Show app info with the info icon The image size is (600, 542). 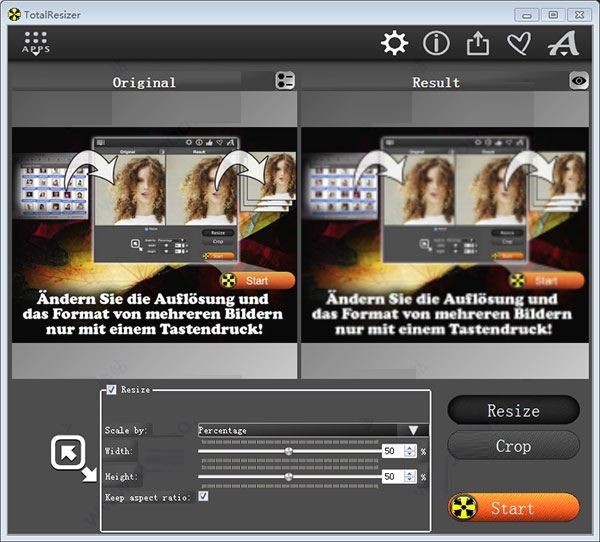pyautogui.click(x=436, y=44)
